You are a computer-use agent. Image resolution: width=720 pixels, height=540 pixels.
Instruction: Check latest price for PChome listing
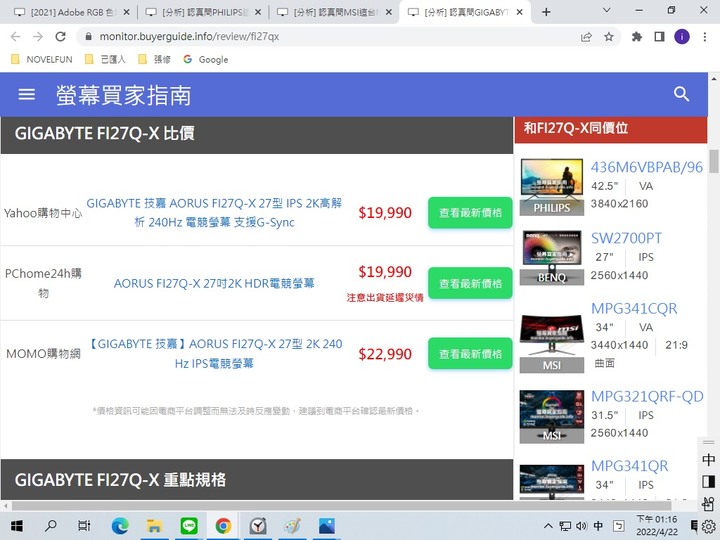pyautogui.click(x=470, y=283)
